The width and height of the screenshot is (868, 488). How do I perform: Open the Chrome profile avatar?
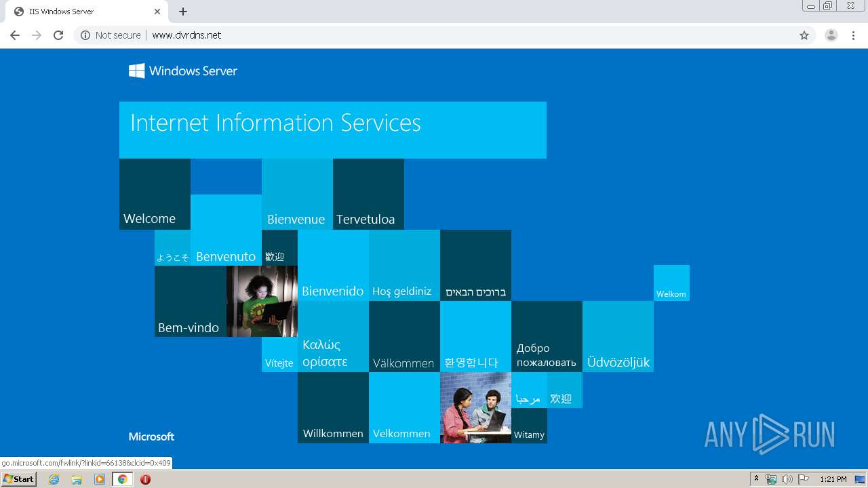[831, 35]
